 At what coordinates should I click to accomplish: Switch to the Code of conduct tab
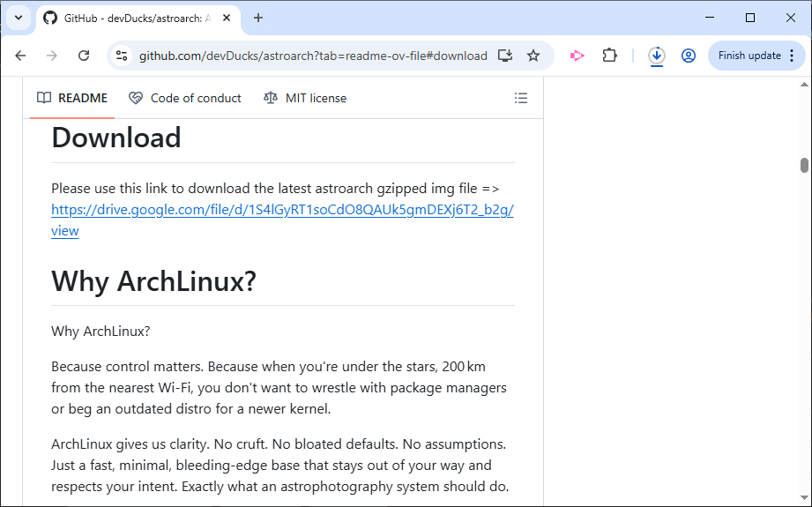185,98
